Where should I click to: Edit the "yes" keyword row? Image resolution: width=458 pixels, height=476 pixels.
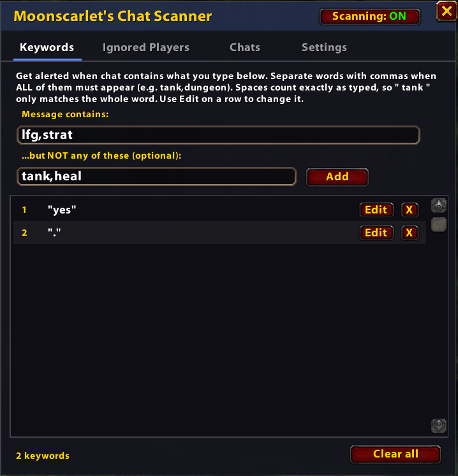pyautogui.click(x=376, y=210)
